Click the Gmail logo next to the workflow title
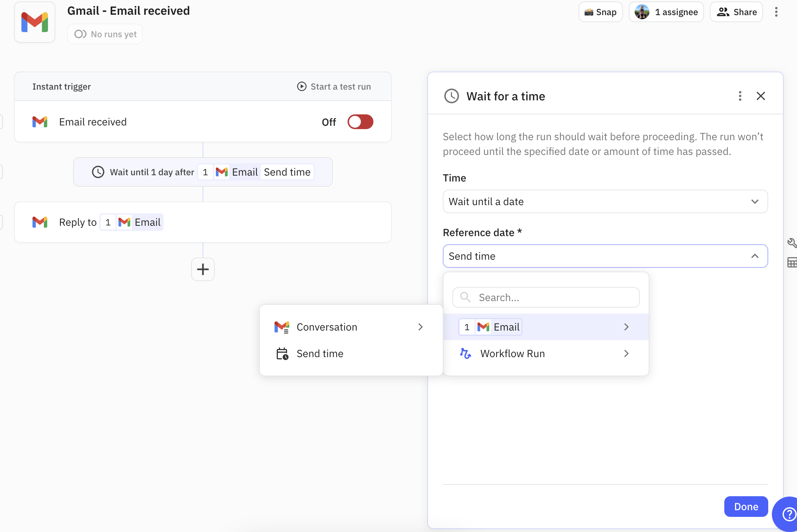The image size is (797, 532). click(35, 22)
